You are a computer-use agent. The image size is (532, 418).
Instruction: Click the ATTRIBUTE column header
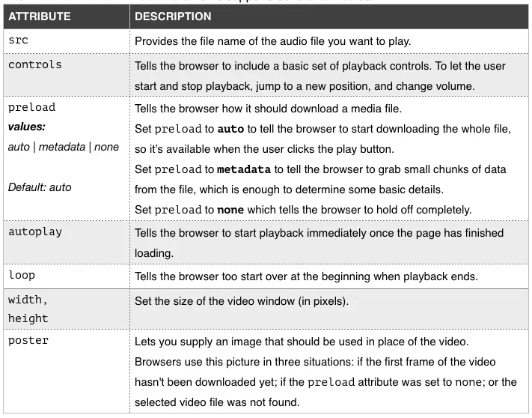click(40, 16)
